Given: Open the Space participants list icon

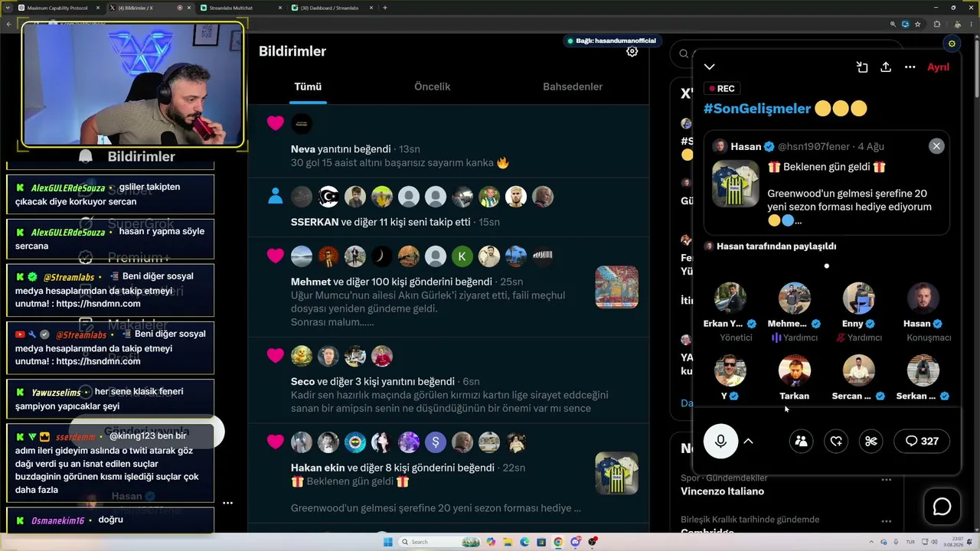Looking at the screenshot, I should click(801, 441).
